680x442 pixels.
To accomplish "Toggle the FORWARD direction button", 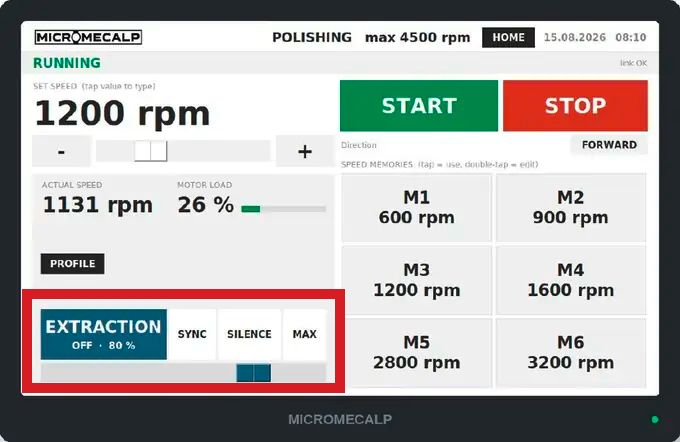I will (x=609, y=145).
